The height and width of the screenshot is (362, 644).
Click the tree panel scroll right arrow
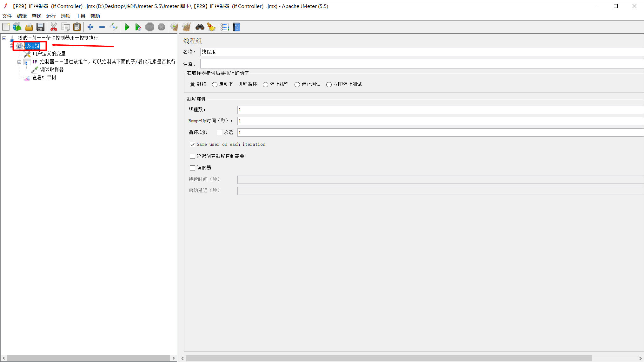174,358
